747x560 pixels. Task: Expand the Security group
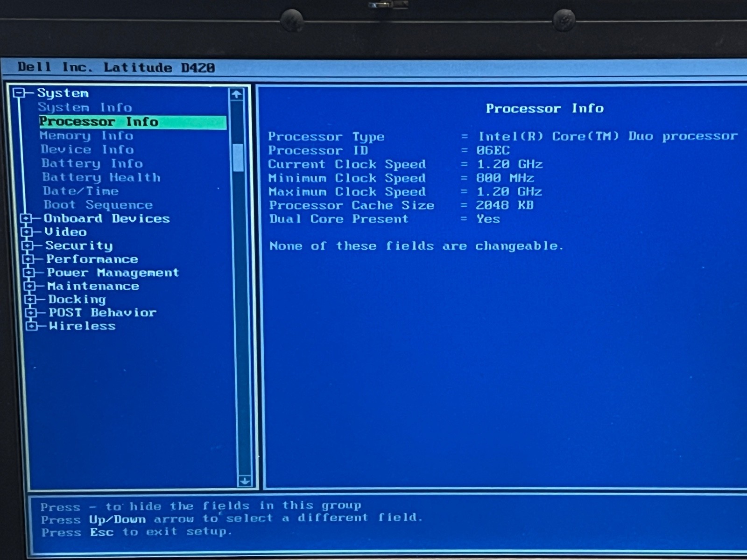[x=28, y=245]
